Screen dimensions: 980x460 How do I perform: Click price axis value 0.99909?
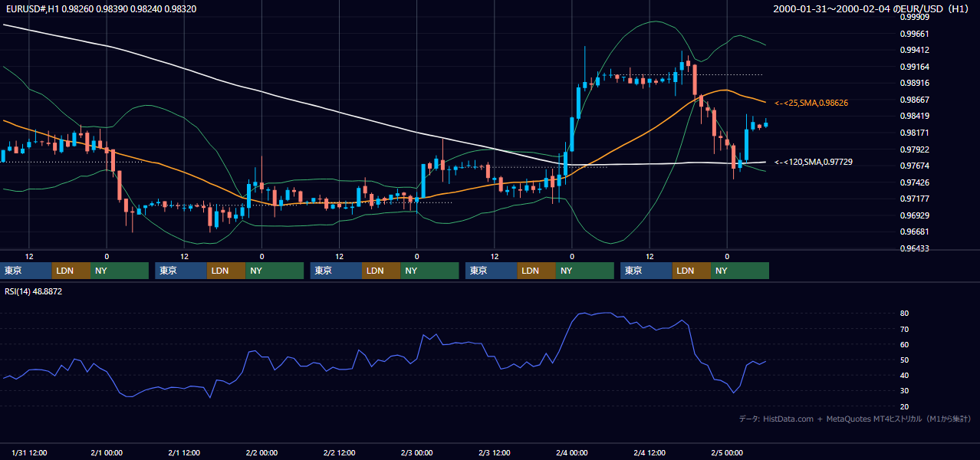(913, 17)
